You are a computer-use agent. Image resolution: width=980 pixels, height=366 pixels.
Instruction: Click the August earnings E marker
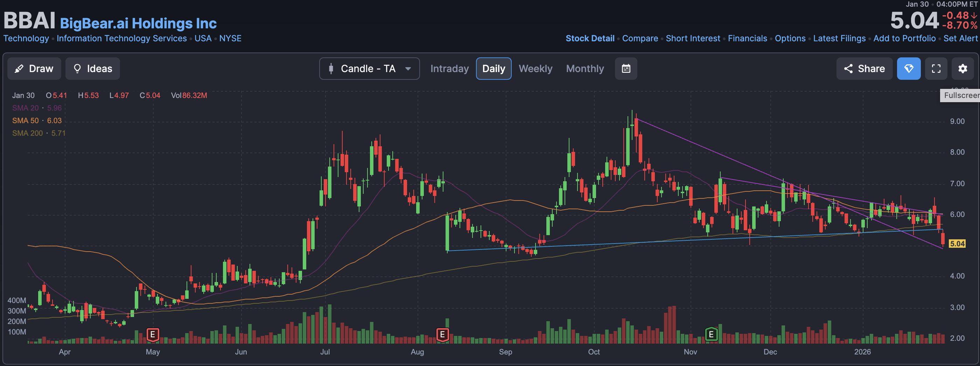point(442,335)
